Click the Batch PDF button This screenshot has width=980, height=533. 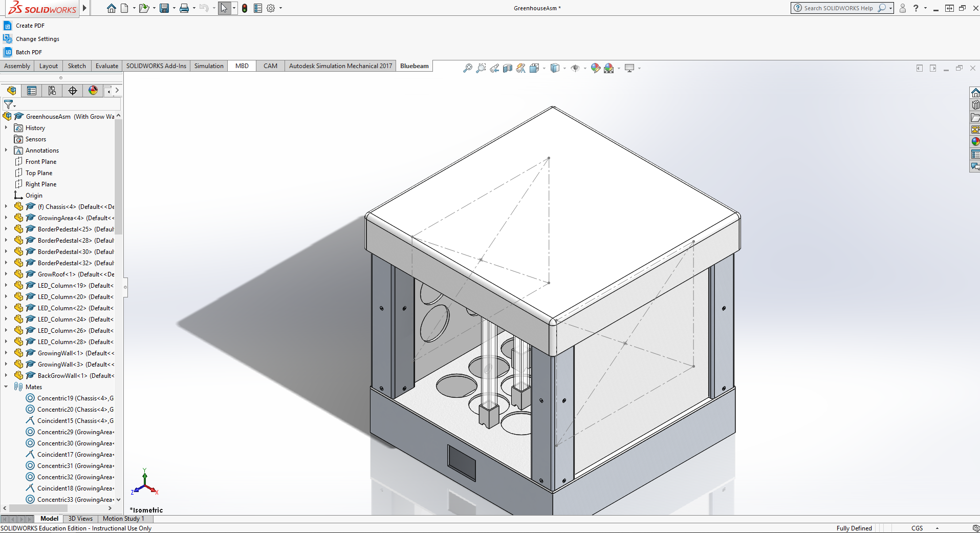(23, 52)
